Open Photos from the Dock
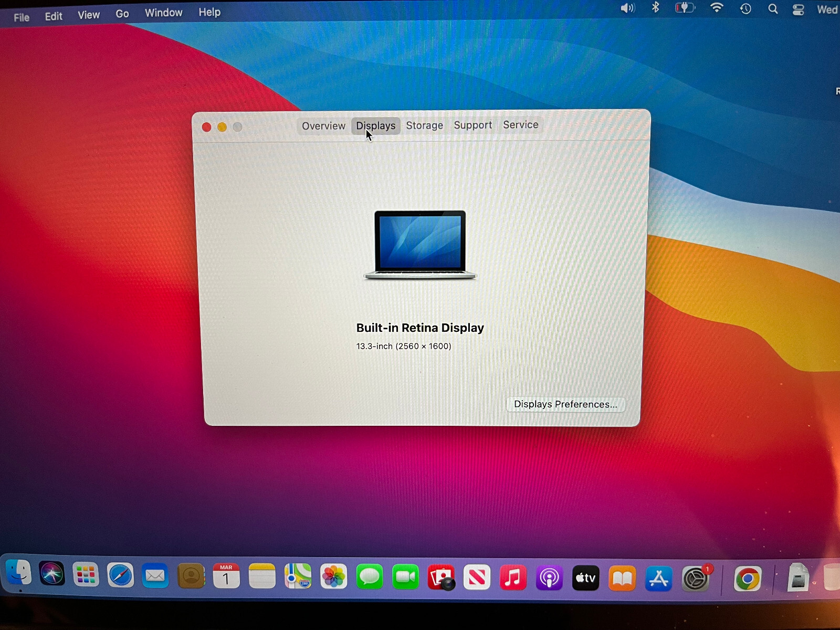Screen dimensions: 840x630 [x=333, y=577]
